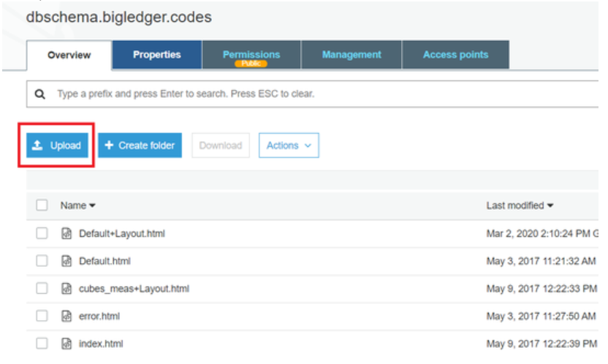
Task: Click the Create folder button
Action: pyautogui.click(x=140, y=145)
